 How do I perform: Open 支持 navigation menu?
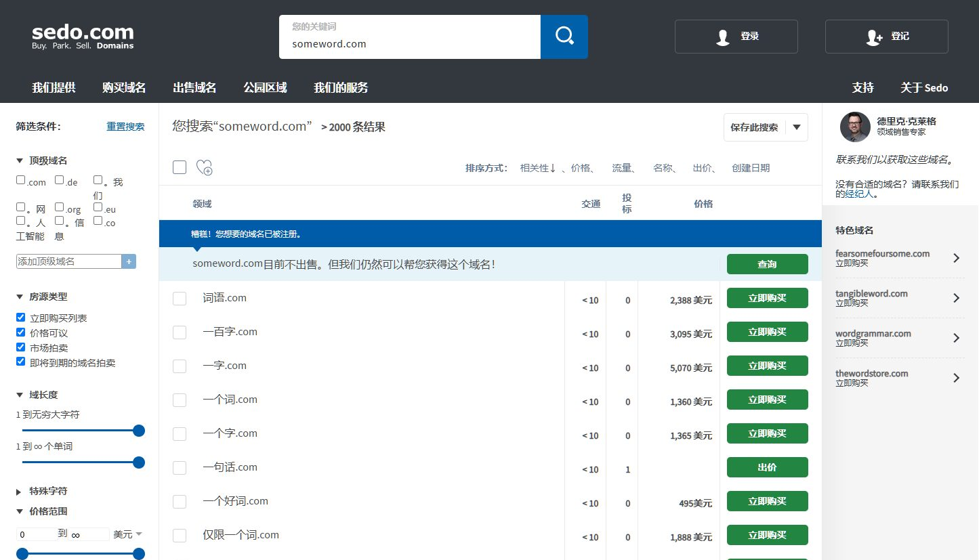coord(862,87)
